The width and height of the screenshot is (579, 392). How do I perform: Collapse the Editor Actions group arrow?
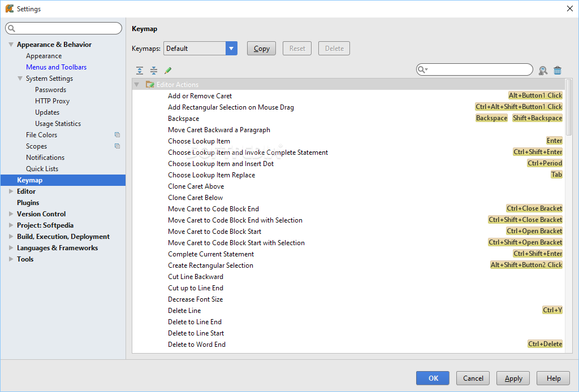[137, 85]
